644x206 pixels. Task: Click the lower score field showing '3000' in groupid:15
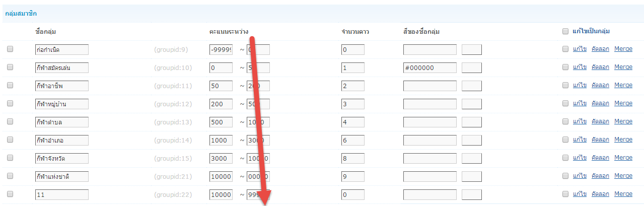tap(221, 158)
